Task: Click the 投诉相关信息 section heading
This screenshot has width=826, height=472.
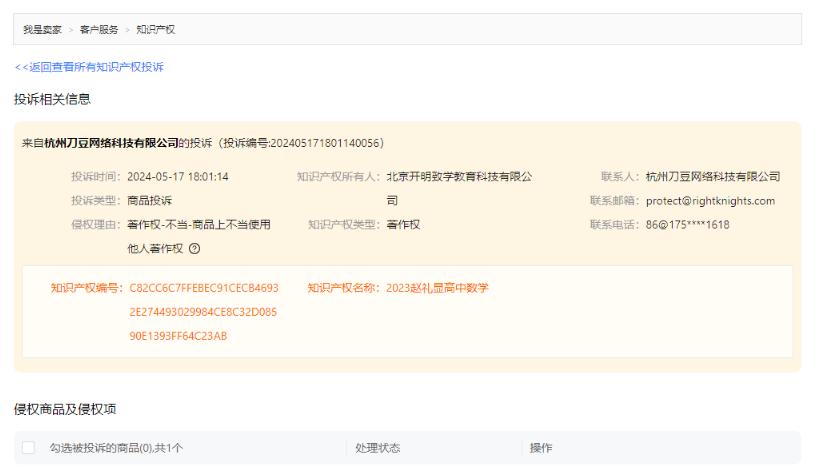Action: coord(52,98)
